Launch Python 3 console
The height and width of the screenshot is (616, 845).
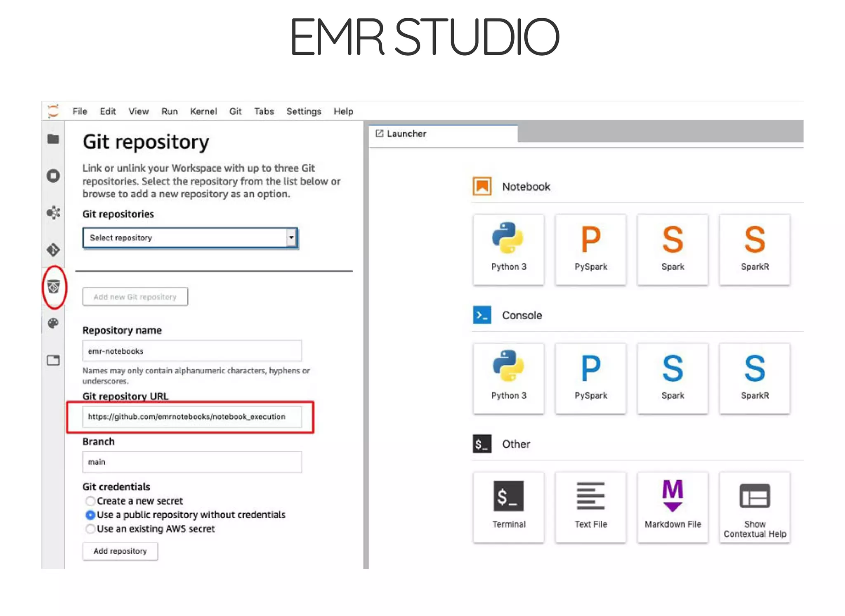click(508, 378)
